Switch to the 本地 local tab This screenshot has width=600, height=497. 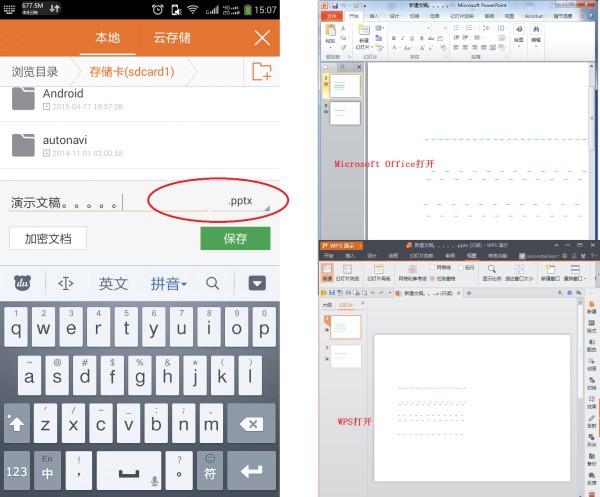108,38
